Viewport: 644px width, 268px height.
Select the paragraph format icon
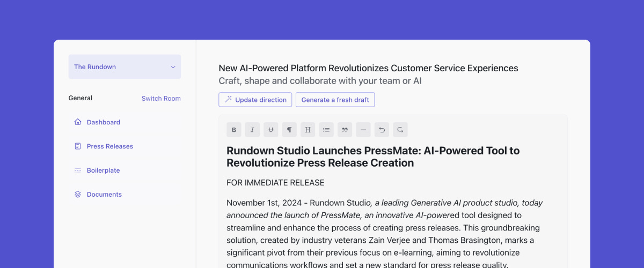[289, 130]
